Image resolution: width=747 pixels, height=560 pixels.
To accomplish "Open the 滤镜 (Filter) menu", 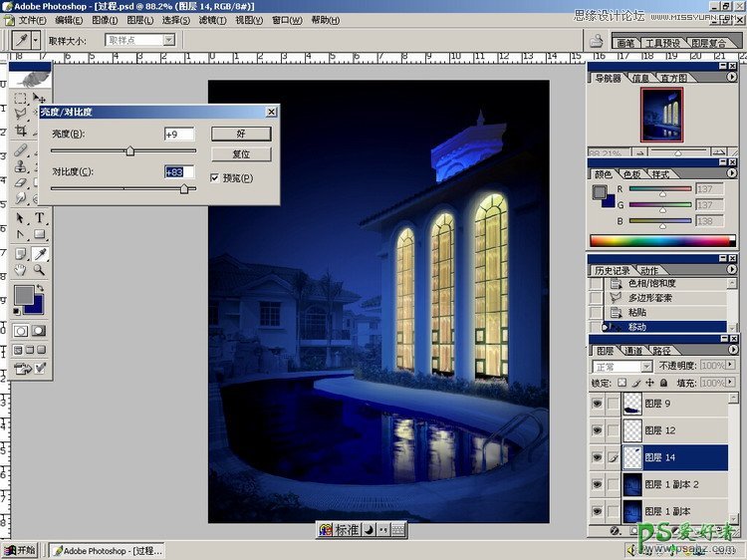I will coord(209,20).
